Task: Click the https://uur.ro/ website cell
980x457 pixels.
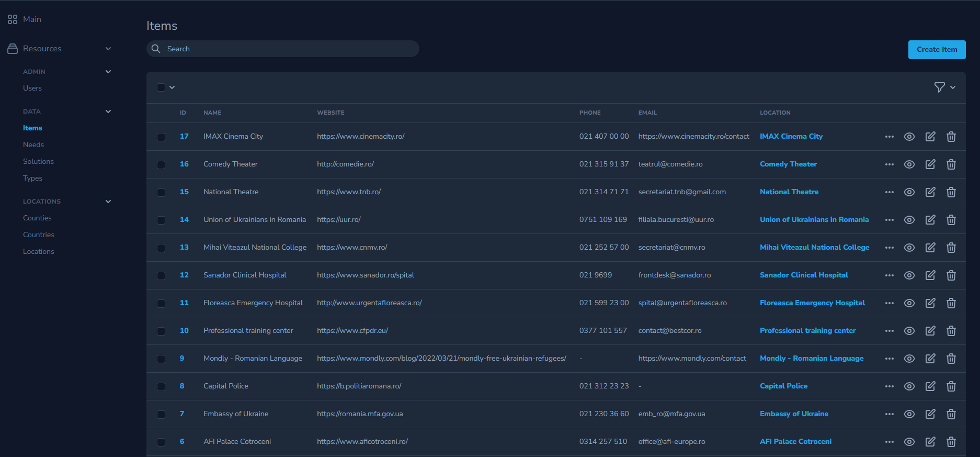Action: (x=339, y=219)
